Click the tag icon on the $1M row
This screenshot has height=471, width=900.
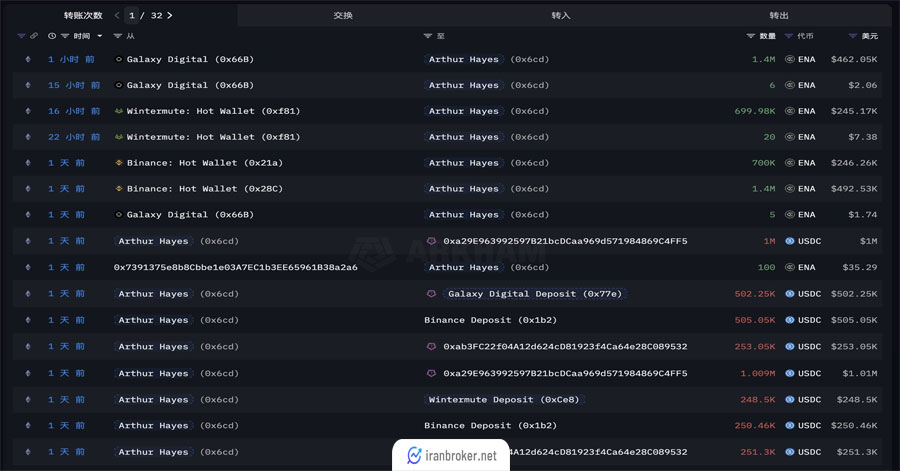[x=431, y=241]
